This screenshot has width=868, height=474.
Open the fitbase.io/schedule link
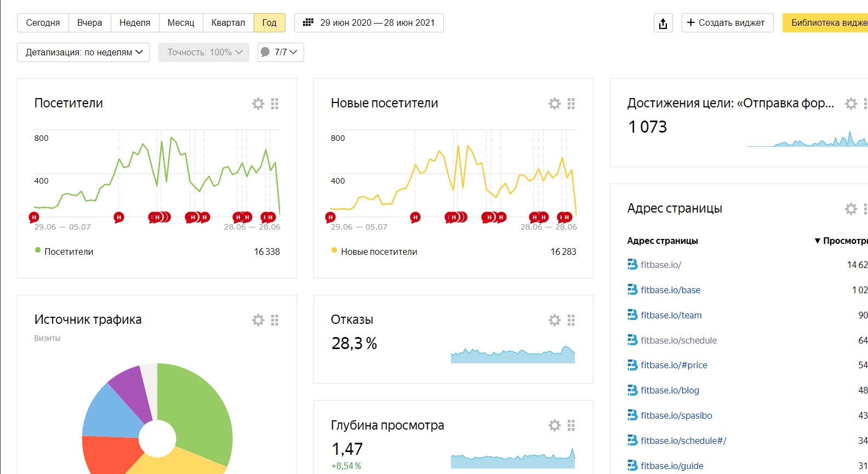point(679,340)
